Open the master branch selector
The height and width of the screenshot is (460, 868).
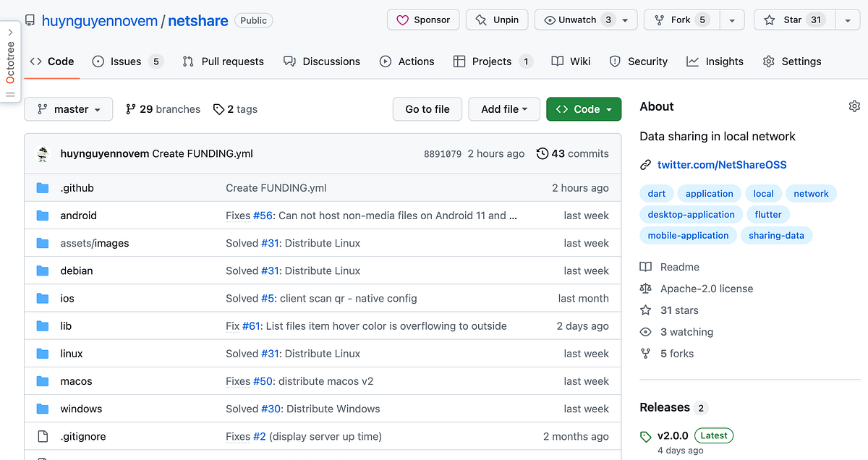69,109
